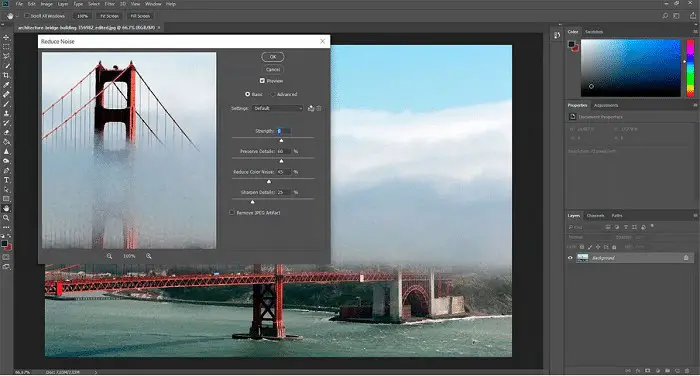Open the Settings Default dropdown
700x376 pixels.
pos(278,109)
